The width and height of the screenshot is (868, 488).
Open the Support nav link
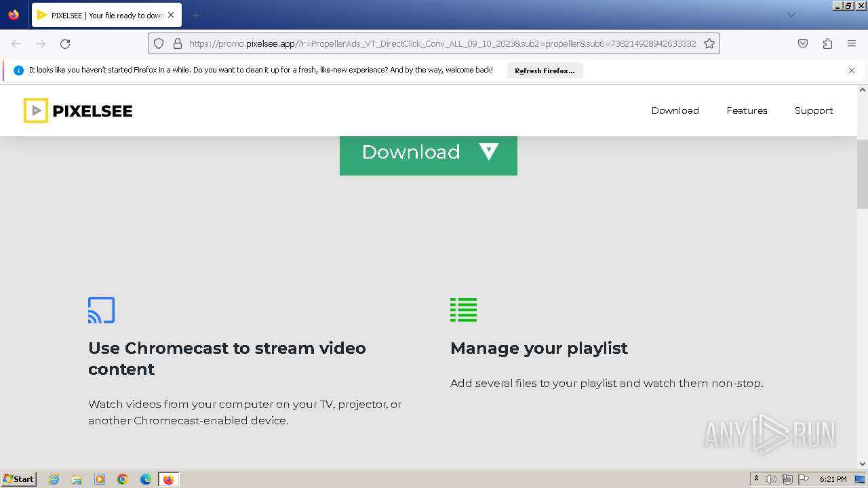tap(814, 110)
